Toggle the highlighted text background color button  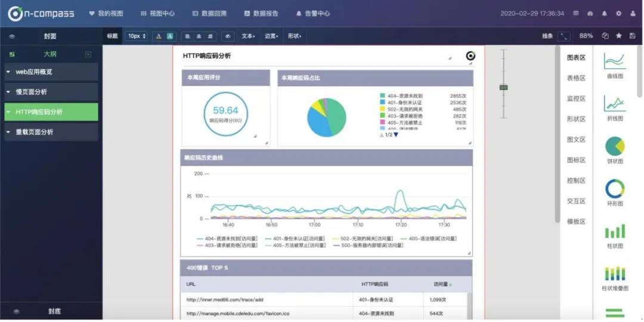(170, 36)
